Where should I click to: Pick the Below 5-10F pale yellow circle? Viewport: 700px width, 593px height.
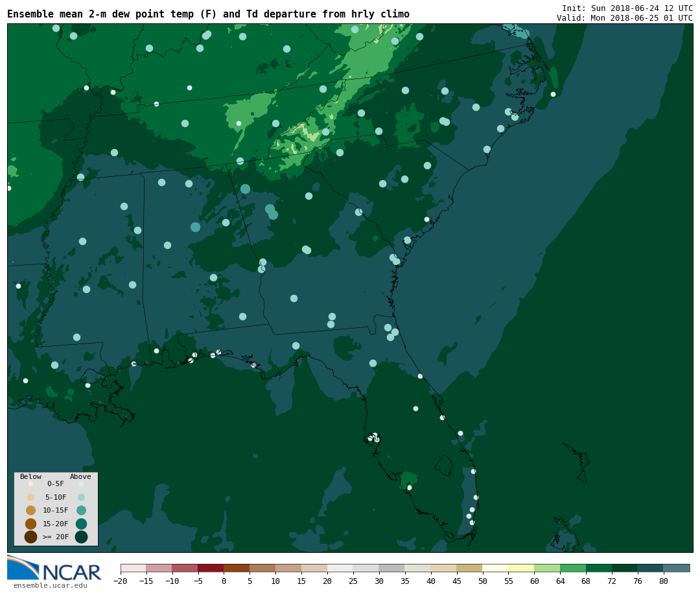pyautogui.click(x=30, y=497)
